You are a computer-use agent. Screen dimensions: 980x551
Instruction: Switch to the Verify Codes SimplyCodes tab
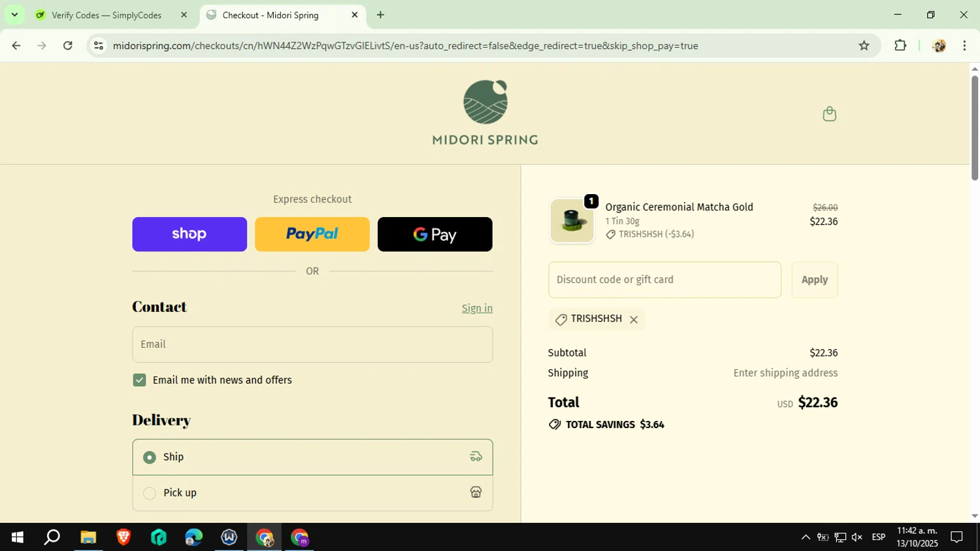[x=111, y=15]
